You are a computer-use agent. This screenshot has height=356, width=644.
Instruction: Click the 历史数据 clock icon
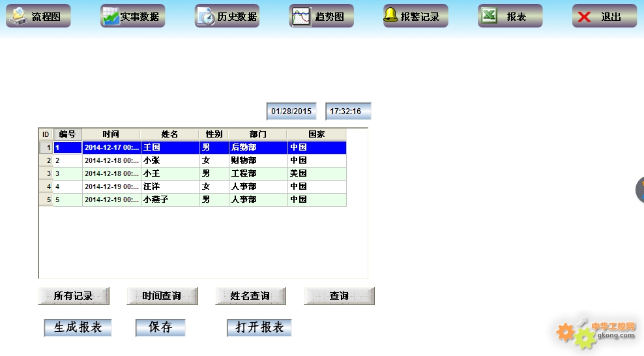206,16
